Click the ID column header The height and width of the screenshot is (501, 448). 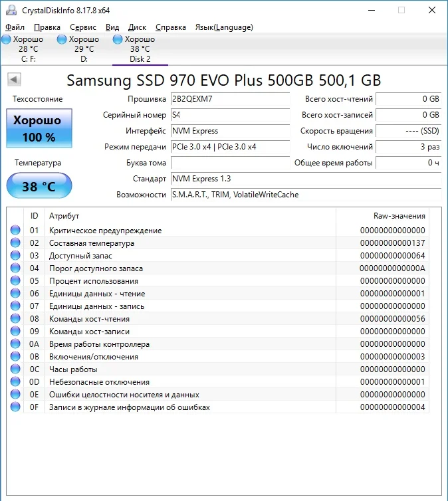click(x=34, y=216)
